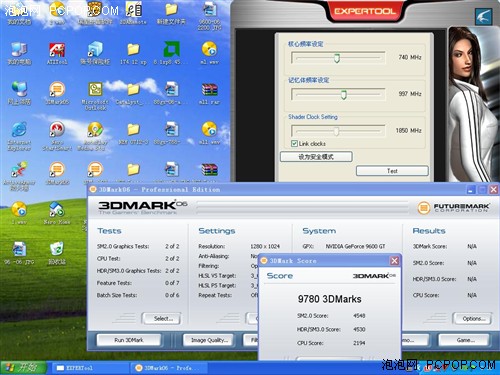Adjust the core clock (核心频率设定) slider
Image resolution: width=500 pixels, height=375 pixels.
tap(337, 58)
